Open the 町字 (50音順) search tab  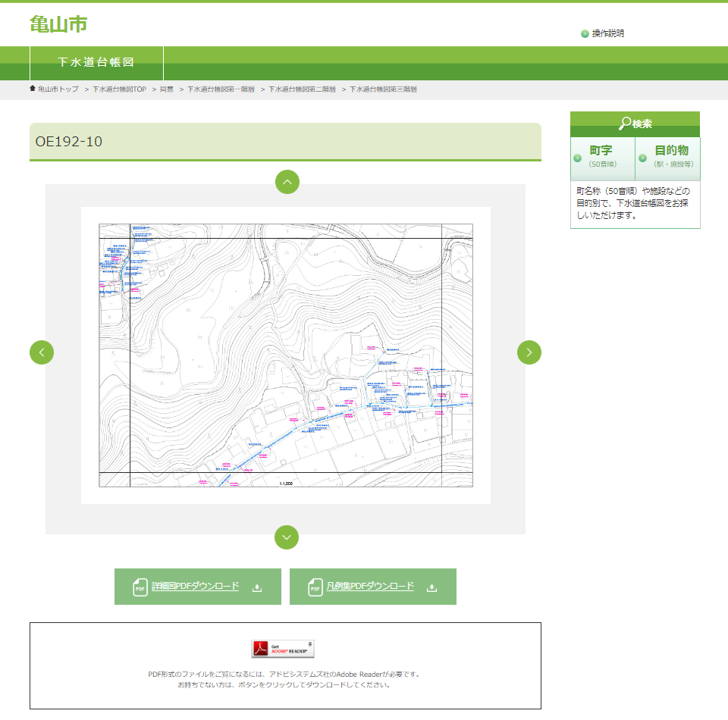point(602,155)
